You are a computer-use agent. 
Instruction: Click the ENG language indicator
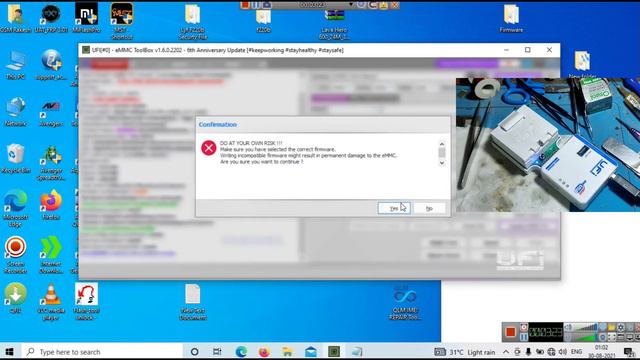[576, 352]
